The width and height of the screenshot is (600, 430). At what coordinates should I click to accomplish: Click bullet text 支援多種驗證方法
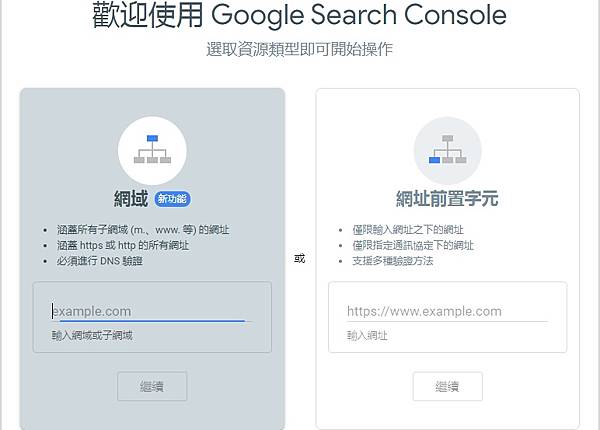[x=393, y=261]
